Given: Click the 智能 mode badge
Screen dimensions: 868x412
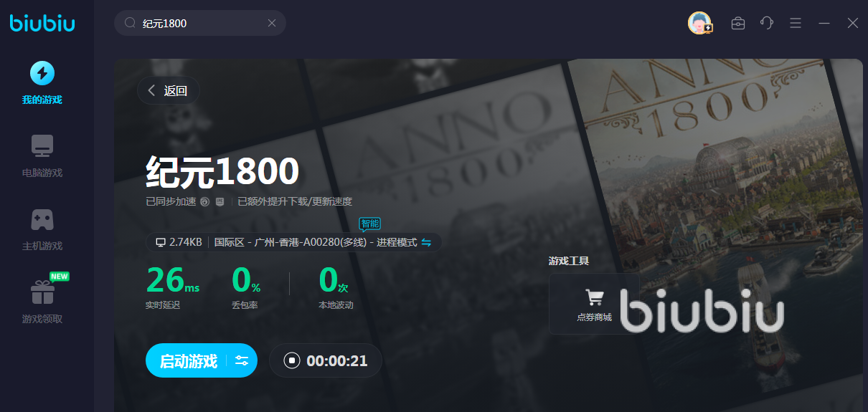Looking at the screenshot, I should [369, 224].
